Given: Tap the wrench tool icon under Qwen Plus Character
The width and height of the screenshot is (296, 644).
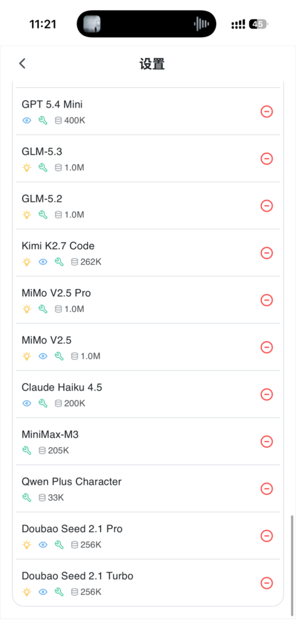Looking at the screenshot, I should pyautogui.click(x=26, y=497).
